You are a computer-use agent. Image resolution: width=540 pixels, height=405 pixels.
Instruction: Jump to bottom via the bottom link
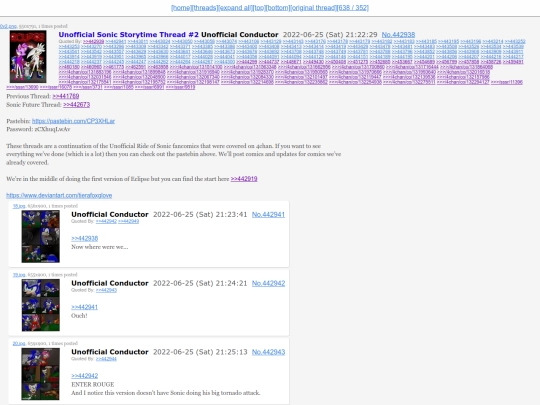point(278,8)
